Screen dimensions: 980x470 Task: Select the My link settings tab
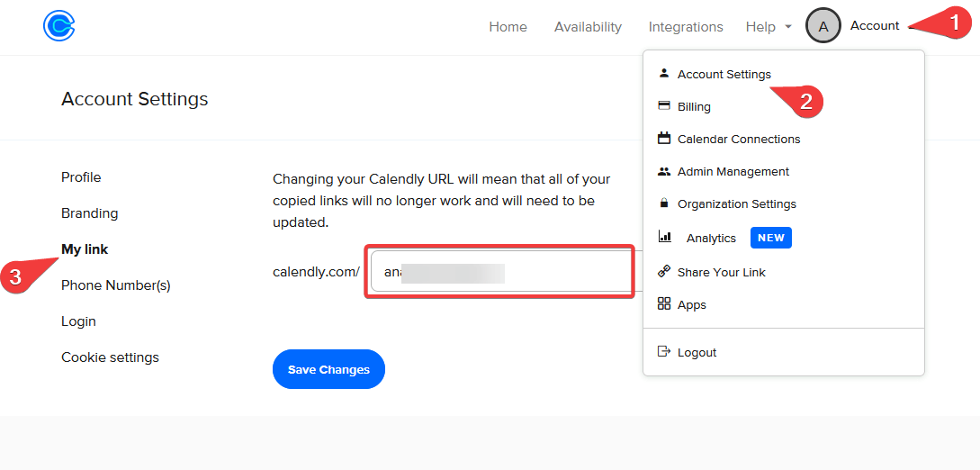pyautogui.click(x=85, y=249)
